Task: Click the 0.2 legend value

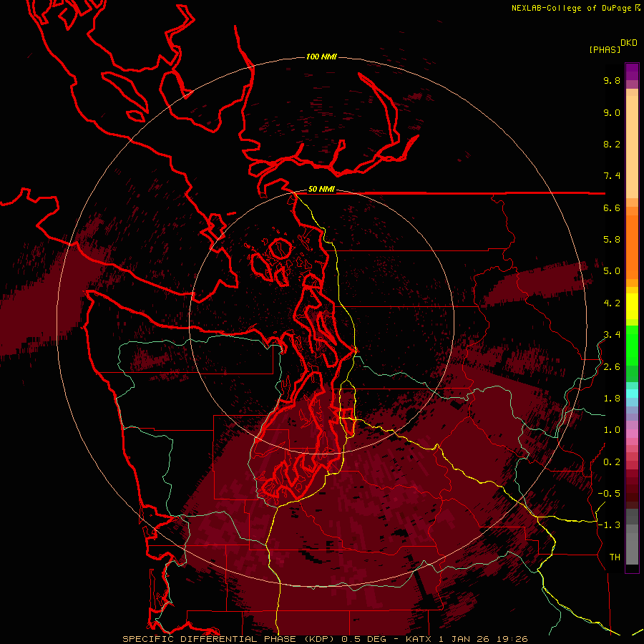Action: coord(612,462)
